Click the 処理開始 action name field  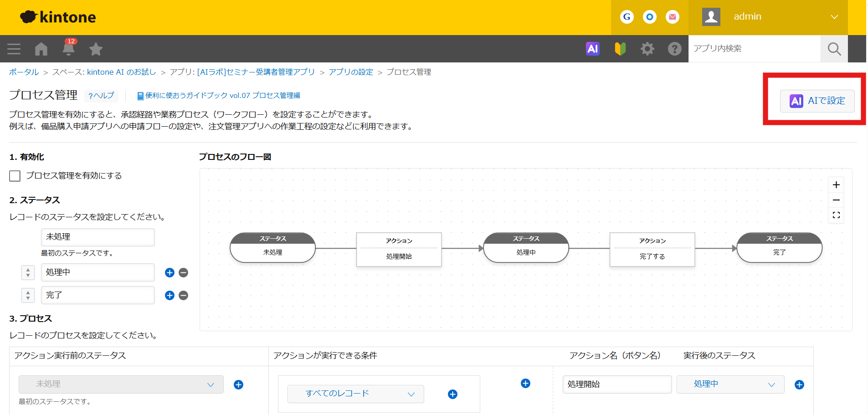pos(616,384)
